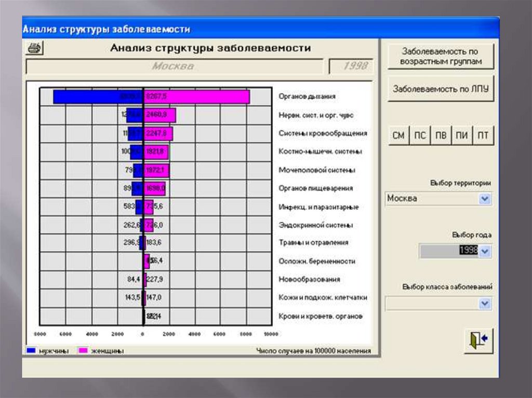The image size is (532, 398).
Task: Select the ПТ indicator button
Action: click(483, 136)
